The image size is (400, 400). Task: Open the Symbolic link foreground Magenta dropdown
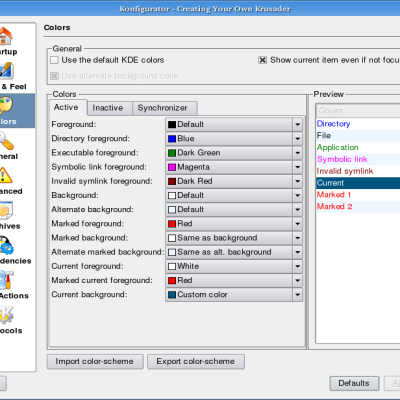(234, 167)
